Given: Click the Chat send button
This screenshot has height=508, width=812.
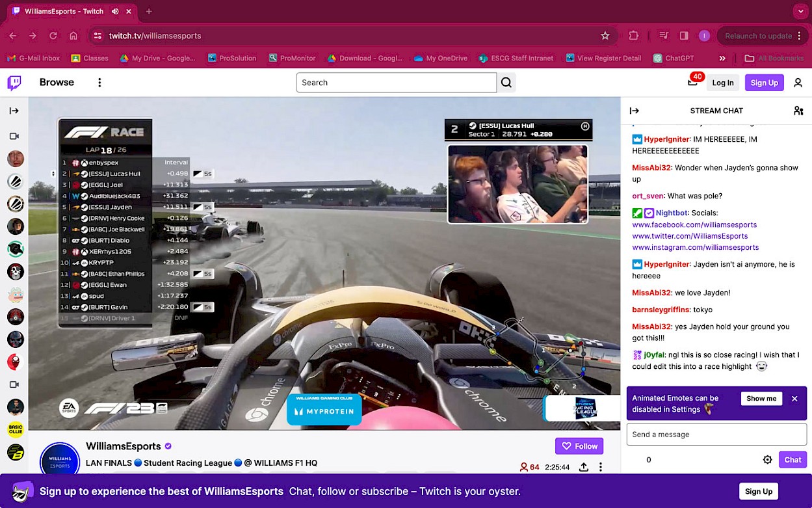Looking at the screenshot, I should tap(792, 460).
